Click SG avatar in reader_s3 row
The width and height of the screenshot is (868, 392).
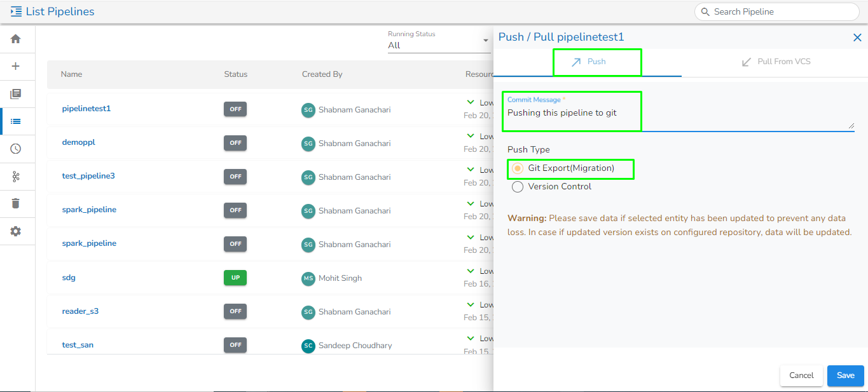pos(308,312)
